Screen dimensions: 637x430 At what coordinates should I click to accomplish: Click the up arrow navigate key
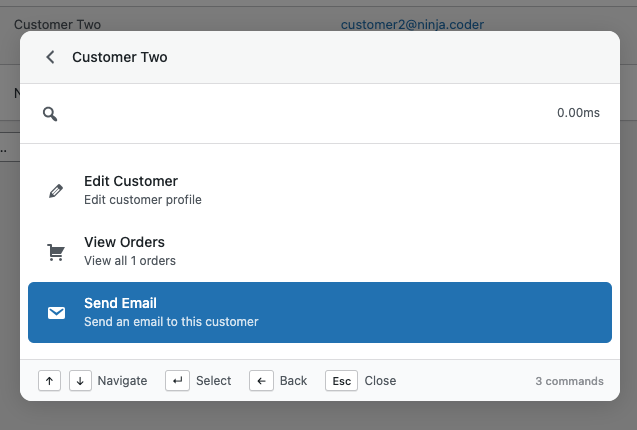(x=50, y=381)
